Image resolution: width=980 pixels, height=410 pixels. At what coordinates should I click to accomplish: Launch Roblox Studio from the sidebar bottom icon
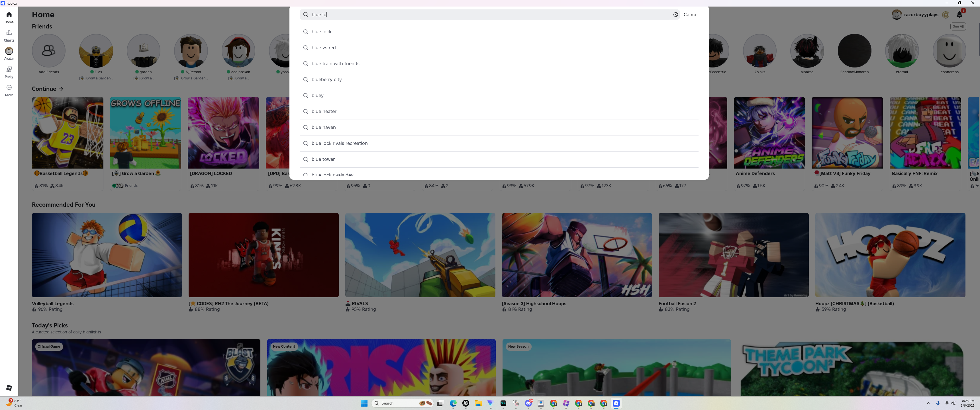pyautogui.click(x=9, y=388)
